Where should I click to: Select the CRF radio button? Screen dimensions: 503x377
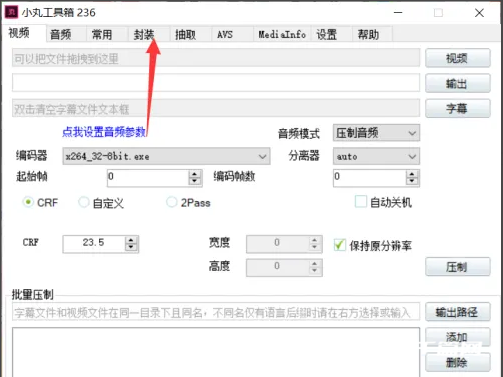point(28,202)
